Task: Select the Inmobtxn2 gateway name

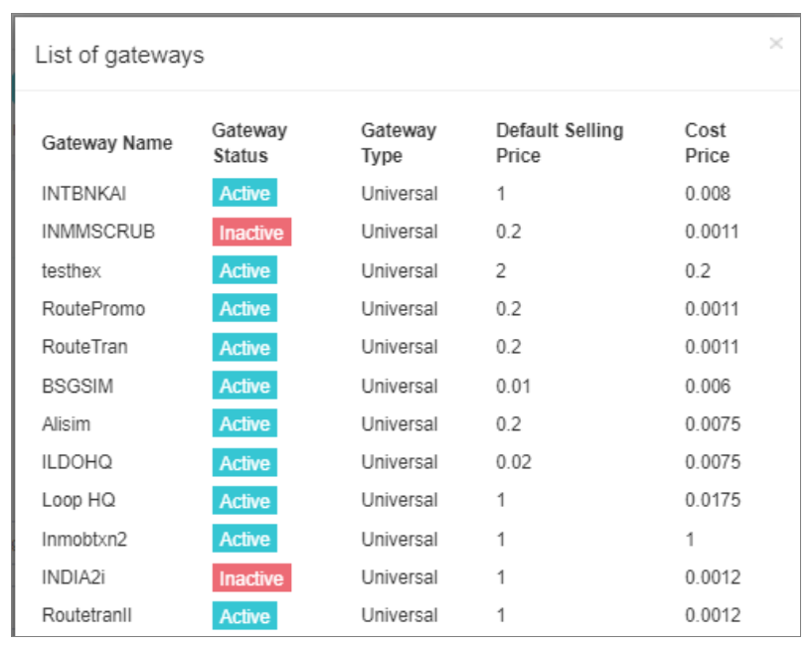Action: pyautogui.click(x=84, y=539)
